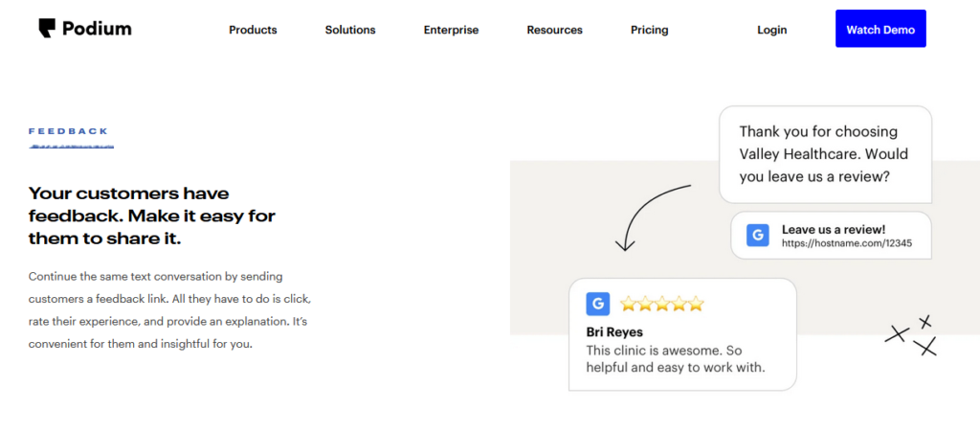Click the Google icon in review link card
Viewport: 980px width, 432px height.
click(758, 235)
